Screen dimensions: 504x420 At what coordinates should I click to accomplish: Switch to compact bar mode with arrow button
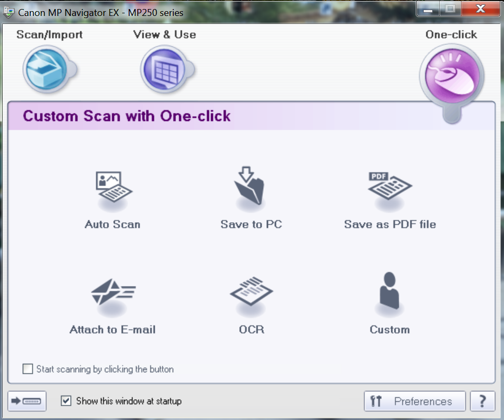(27, 401)
